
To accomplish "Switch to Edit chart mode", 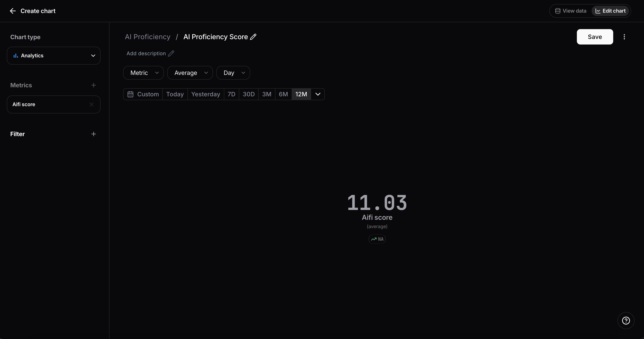I will [610, 11].
